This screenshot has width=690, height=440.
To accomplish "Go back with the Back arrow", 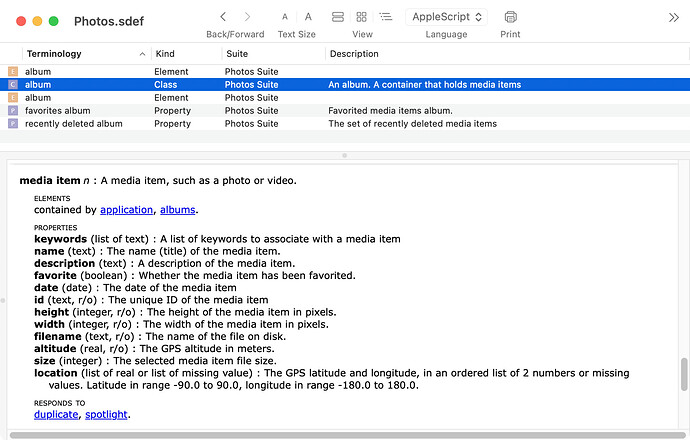I will (223, 17).
